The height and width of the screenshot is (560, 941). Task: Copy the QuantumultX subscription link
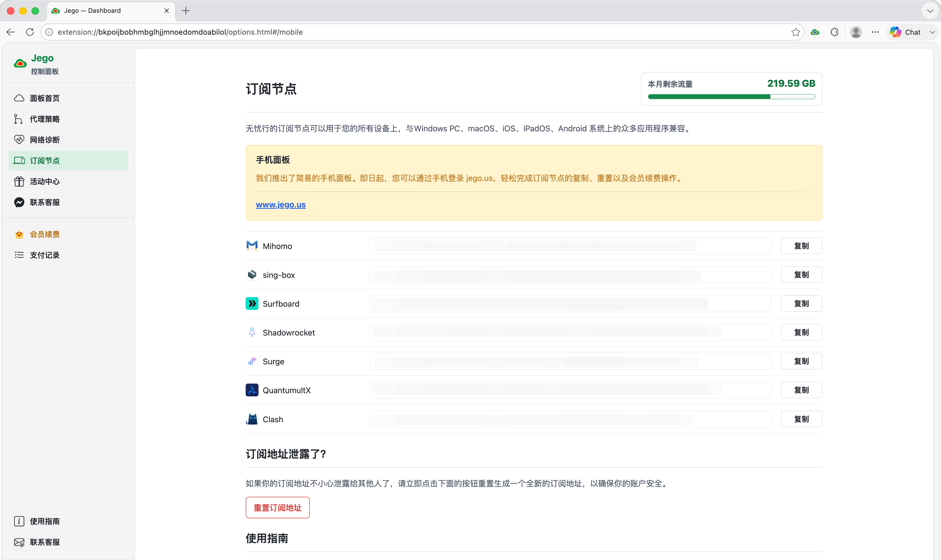pos(801,390)
